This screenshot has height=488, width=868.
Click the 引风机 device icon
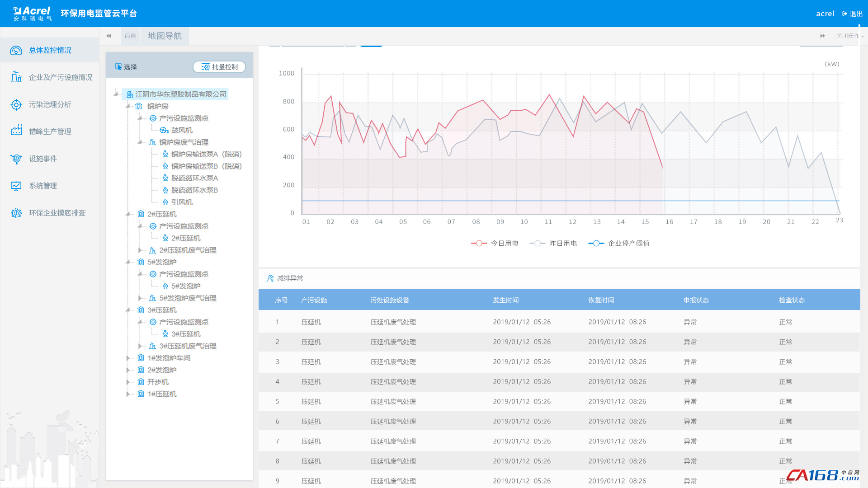[x=165, y=202]
